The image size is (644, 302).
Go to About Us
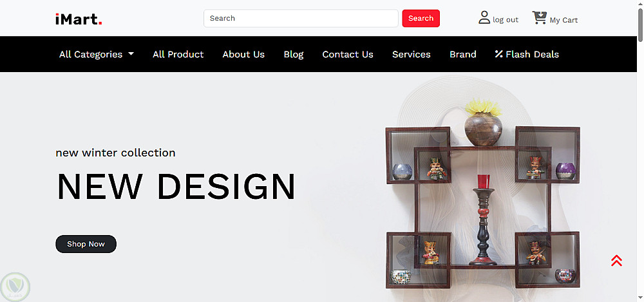[x=243, y=54]
